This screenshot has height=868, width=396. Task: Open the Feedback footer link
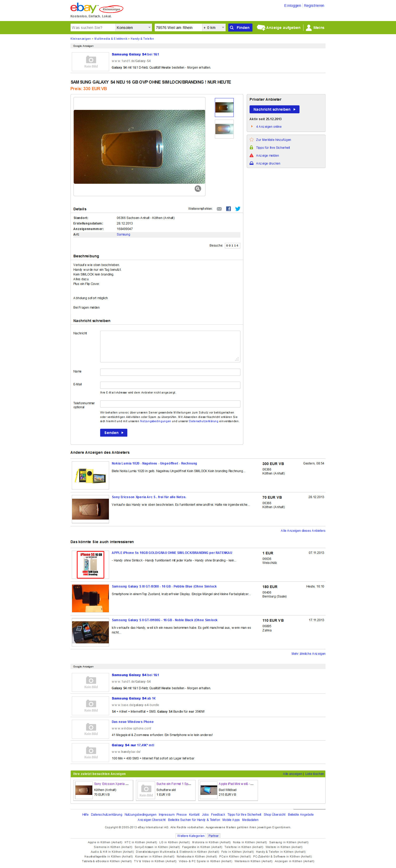coord(218,815)
